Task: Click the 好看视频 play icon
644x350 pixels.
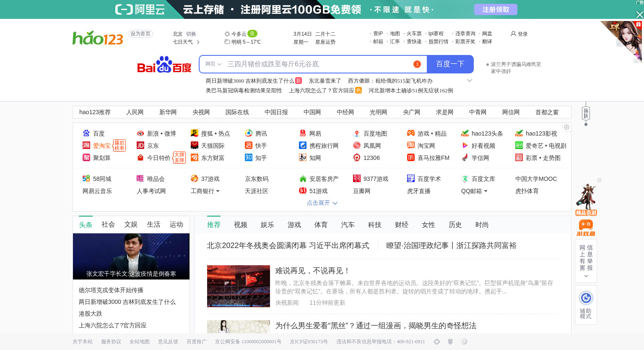Action: click(465, 146)
